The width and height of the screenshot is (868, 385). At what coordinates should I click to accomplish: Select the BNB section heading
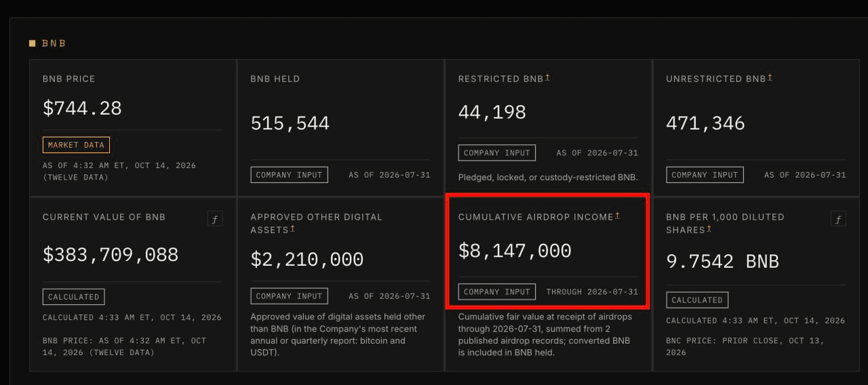(54, 43)
